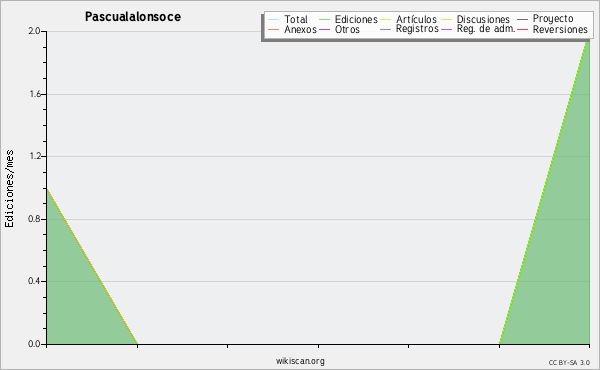Click the Anexos legend label
The width and height of the screenshot is (600, 370).
(300, 29)
